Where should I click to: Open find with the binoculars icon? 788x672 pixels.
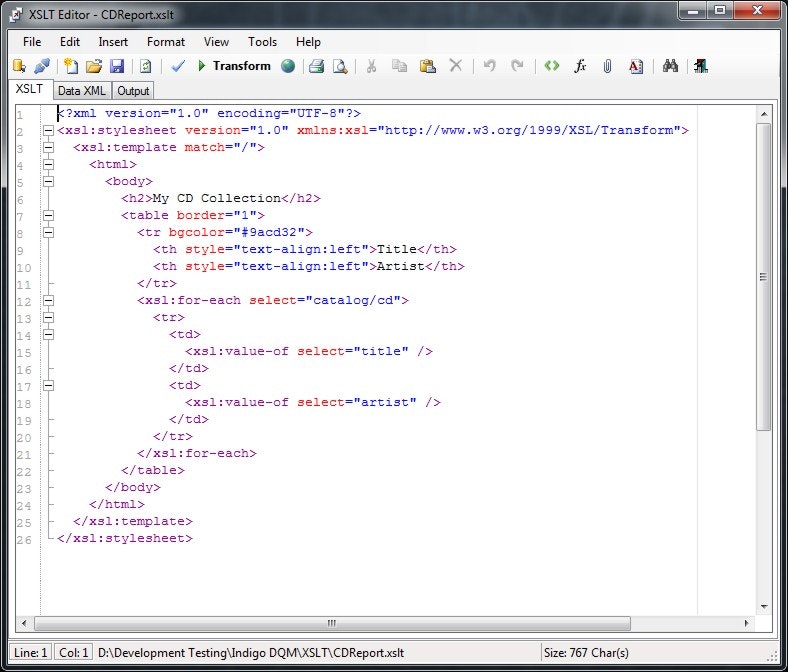[x=670, y=66]
